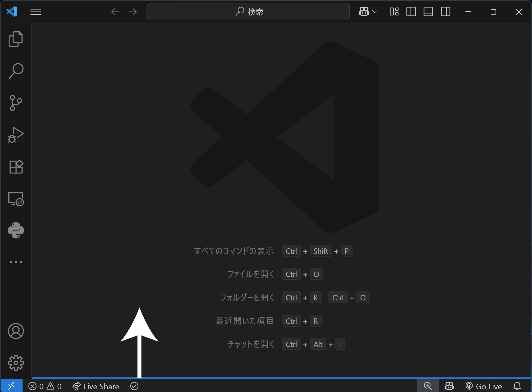This screenshot has height=392, width=532.
Task: Close the VS Code window
Action: pyautogui.click(x=519, y=12)
